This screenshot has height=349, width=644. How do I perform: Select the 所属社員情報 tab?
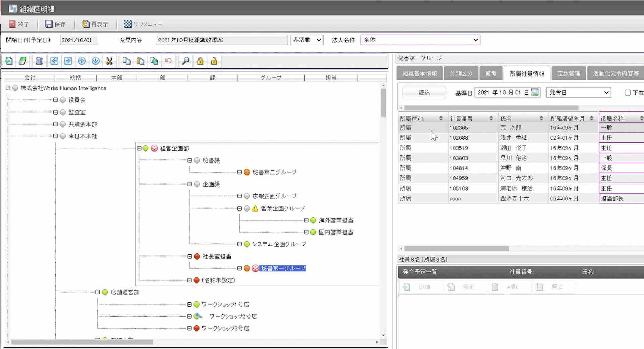527,73
